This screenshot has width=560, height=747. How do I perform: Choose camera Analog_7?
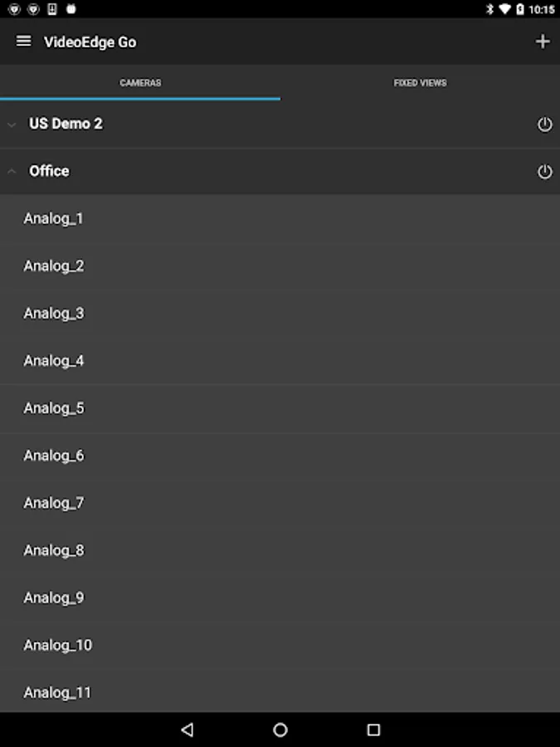pyautogui.click(x=54, y=503)
